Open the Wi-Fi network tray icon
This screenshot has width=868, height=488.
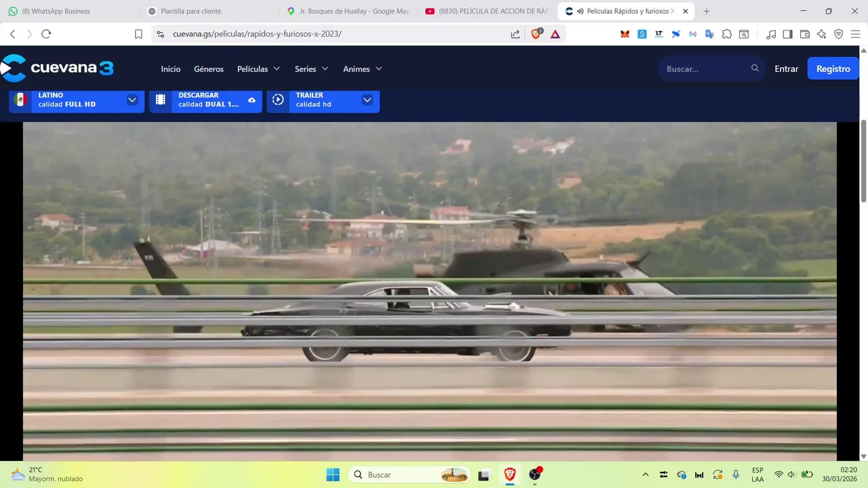click(x=778, y=474)
